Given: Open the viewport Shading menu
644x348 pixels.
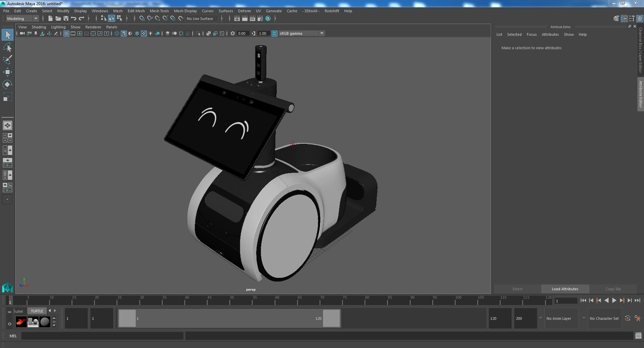Looking at the screenshot, I should 39,27.
